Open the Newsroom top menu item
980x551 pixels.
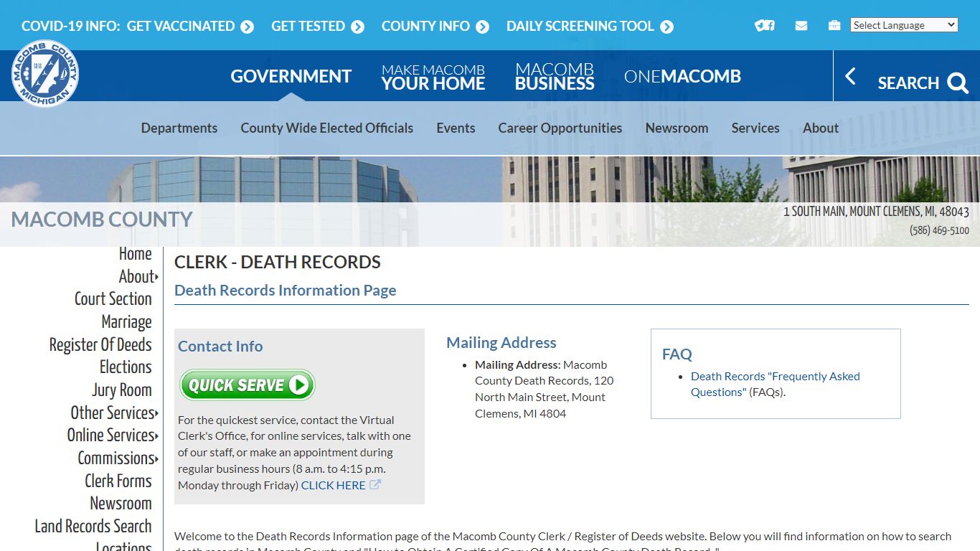coord(677,128)
